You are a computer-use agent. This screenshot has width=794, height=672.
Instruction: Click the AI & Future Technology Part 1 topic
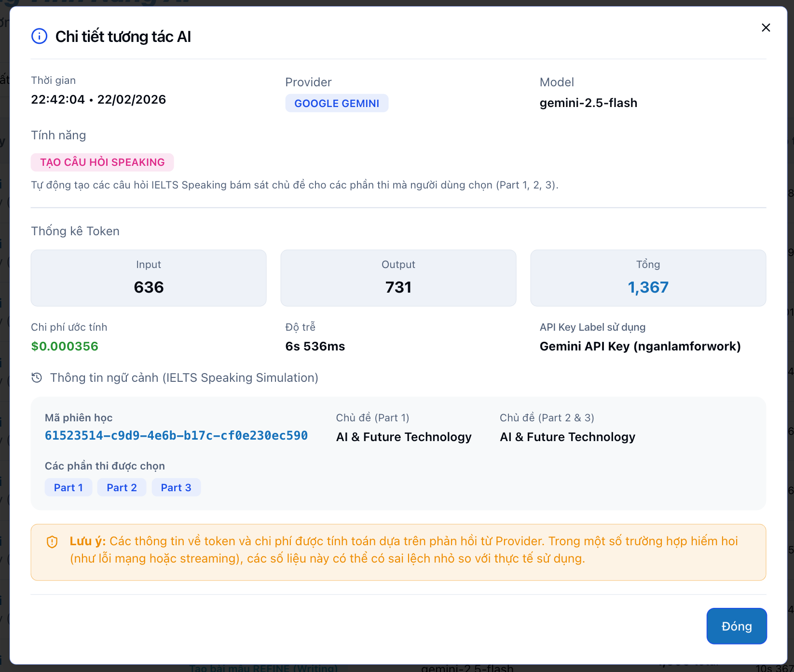404,437
